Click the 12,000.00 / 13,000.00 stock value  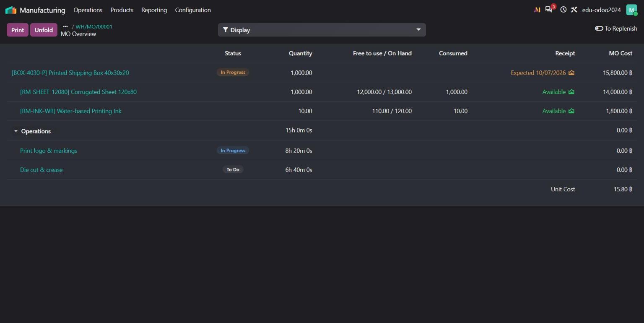click(384, 92)
